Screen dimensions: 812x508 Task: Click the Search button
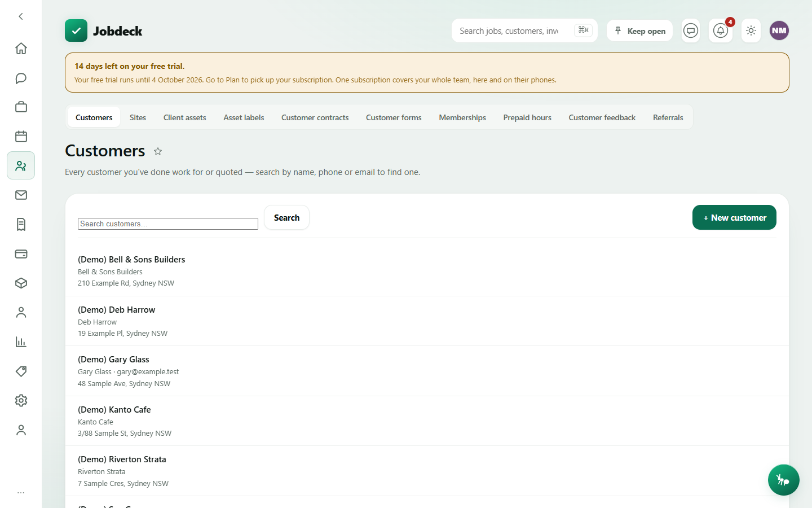(x=286, y=217)
